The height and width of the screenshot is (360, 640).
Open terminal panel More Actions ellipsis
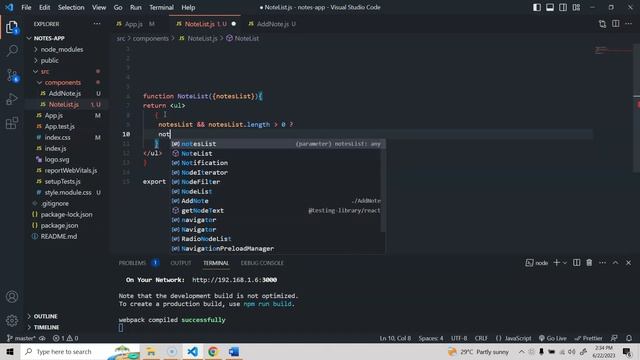pyautogui.click(x=602, y=263)
